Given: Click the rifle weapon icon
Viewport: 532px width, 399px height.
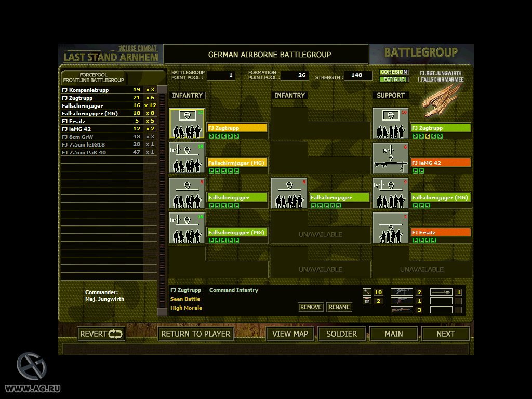Looking at the screenshot, I should pyautogui.click(x=401, y=310).
